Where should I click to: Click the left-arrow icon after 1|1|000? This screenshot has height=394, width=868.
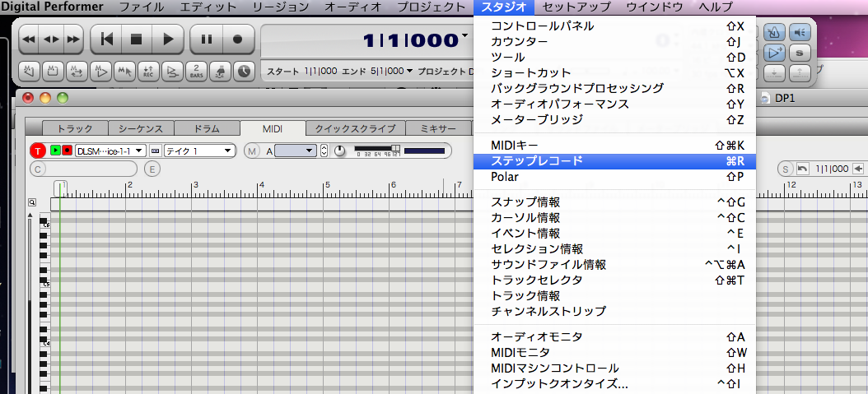859,169
